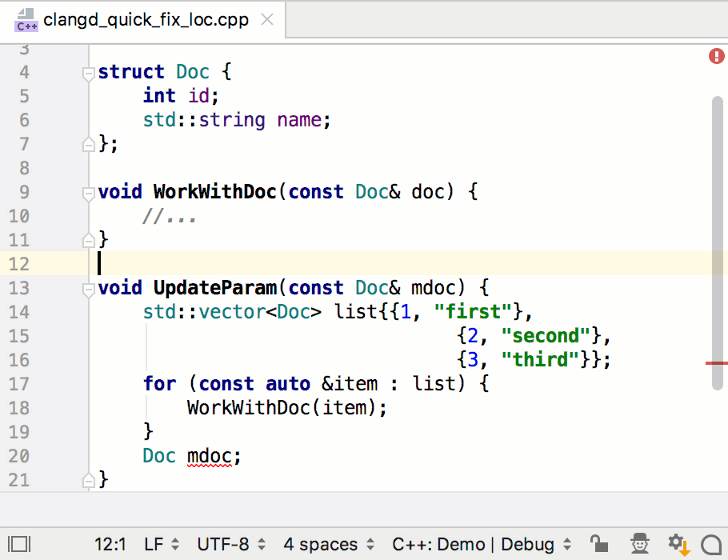The image size is (728, 560).
Task: Open the 4 spaces indent selector
Action: pyautogui.click(x=319, y=543)
